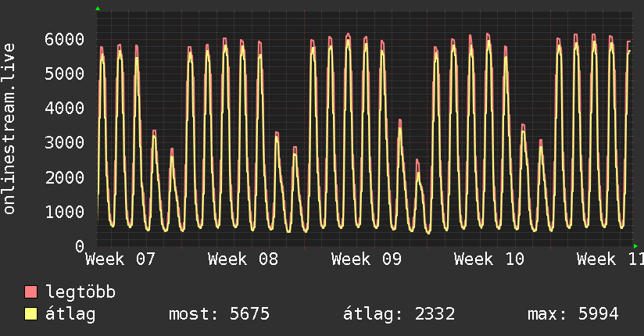The image size is (644, 336).
Task: Click the Week 11 label at right edge
Action: click(610, 259)
